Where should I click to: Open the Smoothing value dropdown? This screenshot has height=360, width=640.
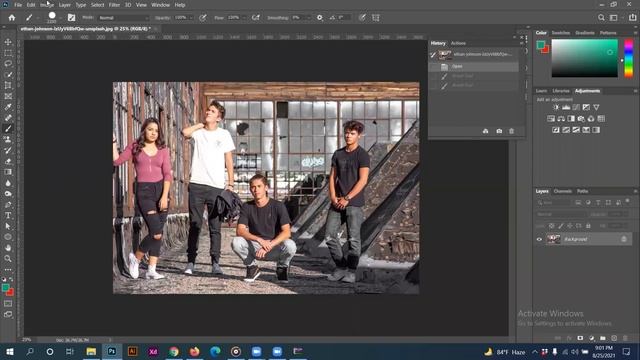(x=308, y=18)
